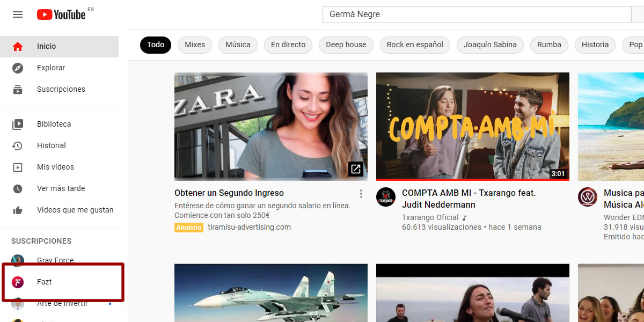Choose the Rock en español chip
Viewport: 644px width, 322px height.
point(415,45)
